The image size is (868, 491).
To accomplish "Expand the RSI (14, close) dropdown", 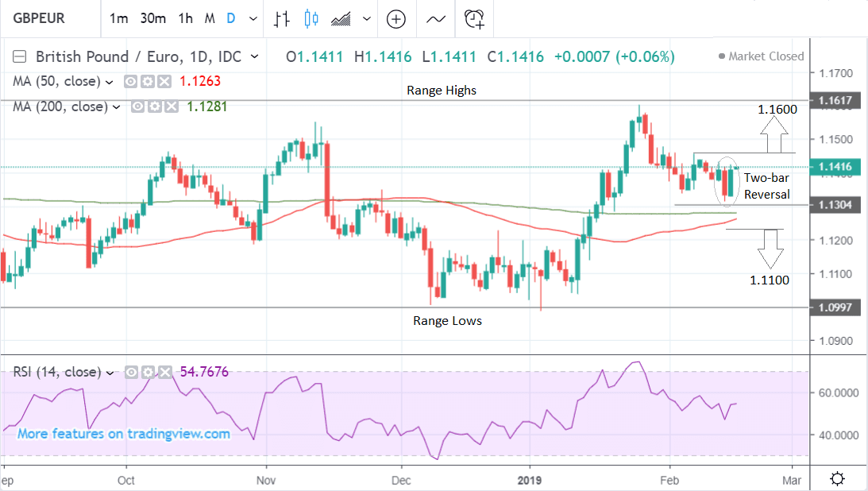I will pos(110,372).
